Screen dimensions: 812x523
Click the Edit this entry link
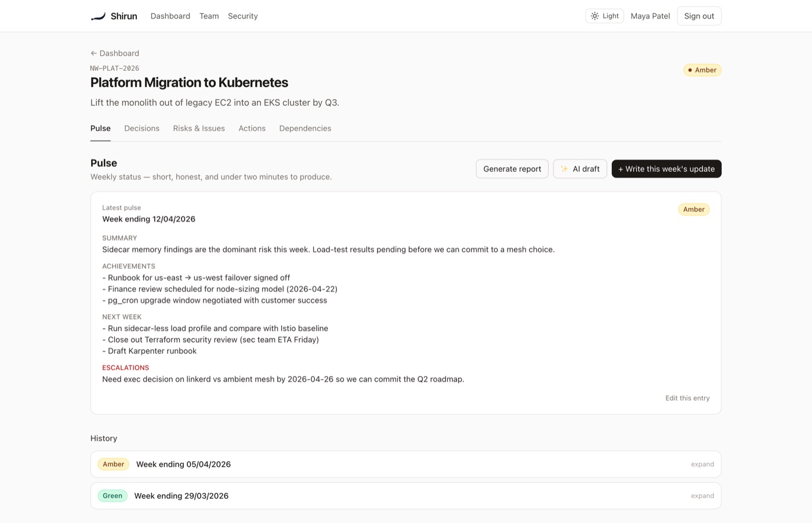[x=687, y=398]
